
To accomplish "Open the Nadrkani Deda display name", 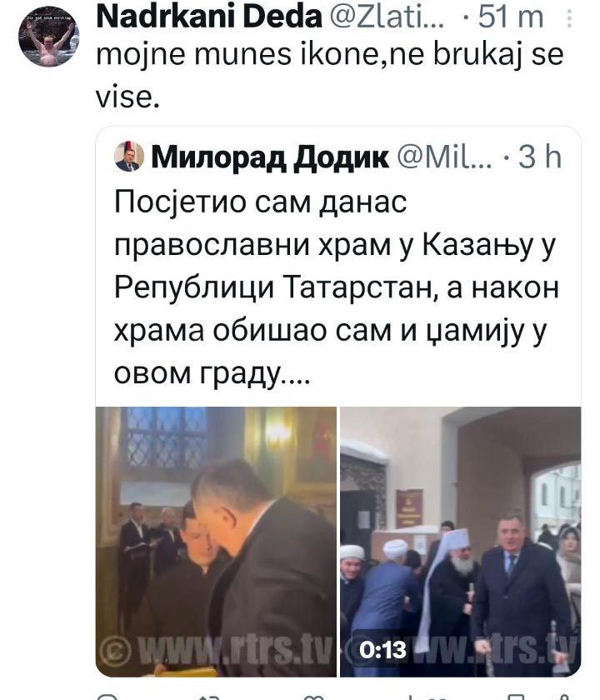I will click(209, 17).
